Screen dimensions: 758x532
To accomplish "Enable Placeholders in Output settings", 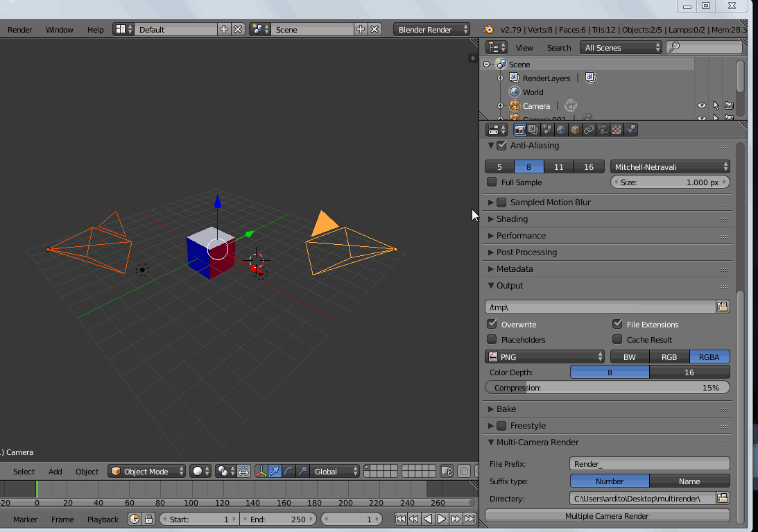I will [x=492, y=340].
